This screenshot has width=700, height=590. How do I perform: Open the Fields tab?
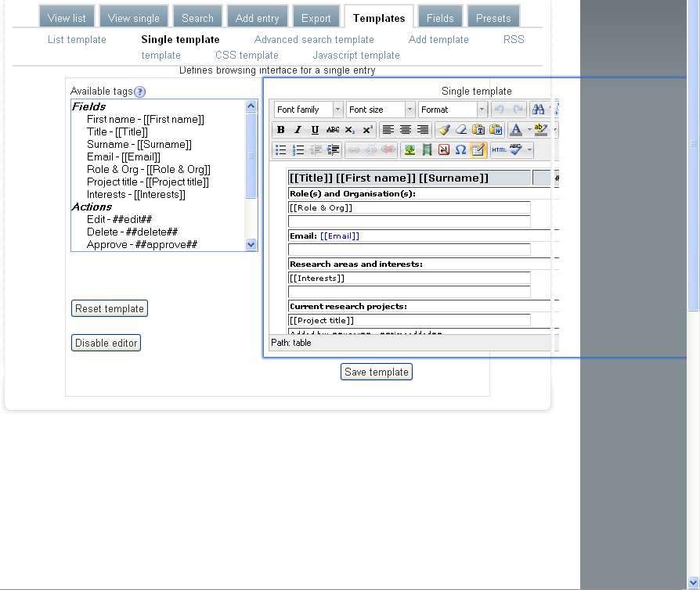coord(440,18)
